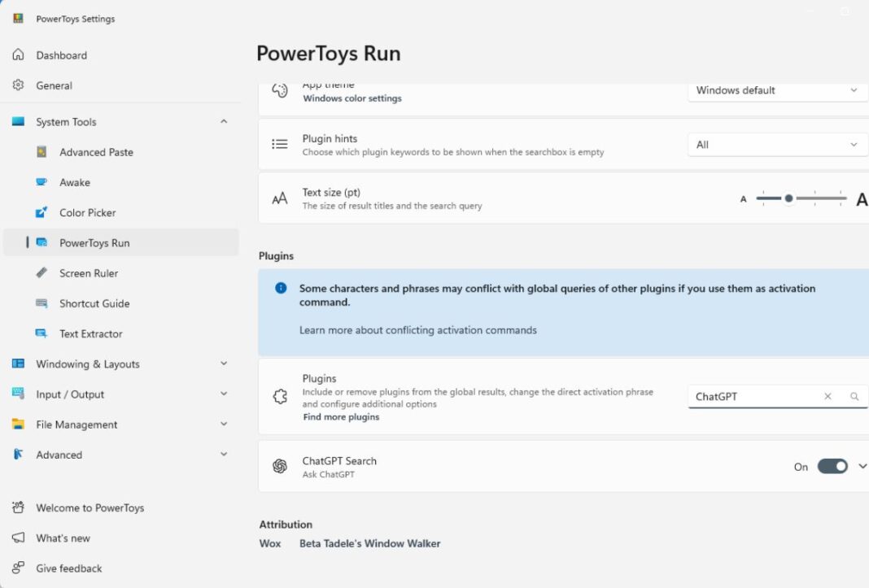
Task: Open Beta Tadele's Window Walker attribution link
Action: click(x=369, y=543)
